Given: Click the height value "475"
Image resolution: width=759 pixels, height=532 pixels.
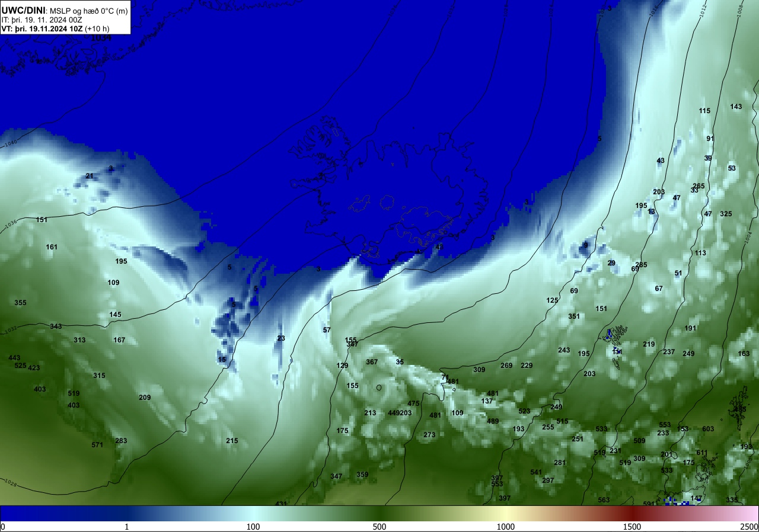Looking at the screenshot, I should 413,403.
